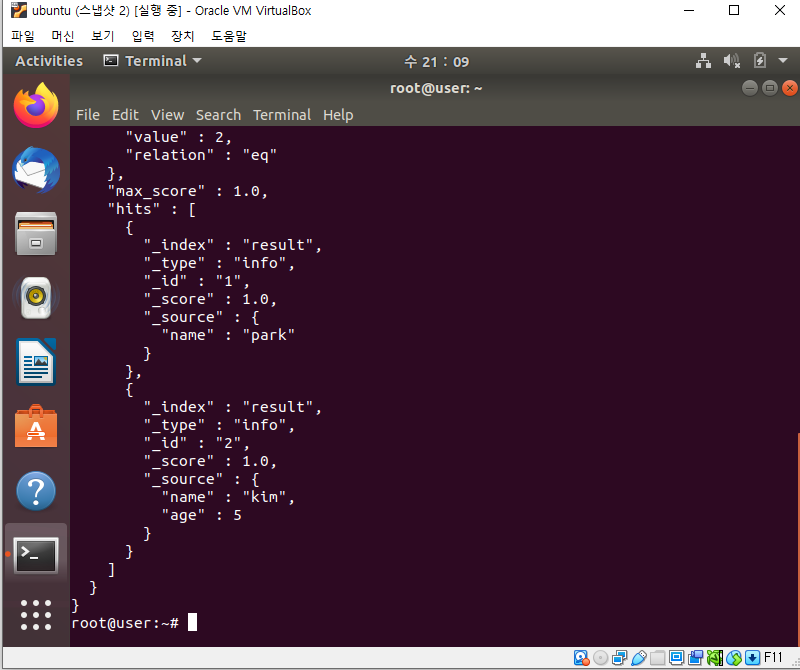Screen dimensions: 800x670
Task: Click the "name" : "park" line
Action: click(228, 335)
